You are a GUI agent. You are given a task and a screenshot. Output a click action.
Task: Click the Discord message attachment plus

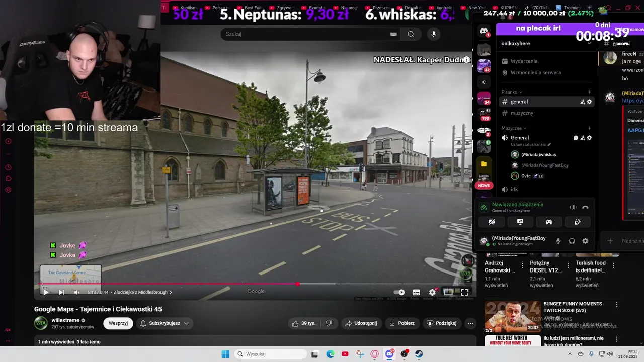610,241
